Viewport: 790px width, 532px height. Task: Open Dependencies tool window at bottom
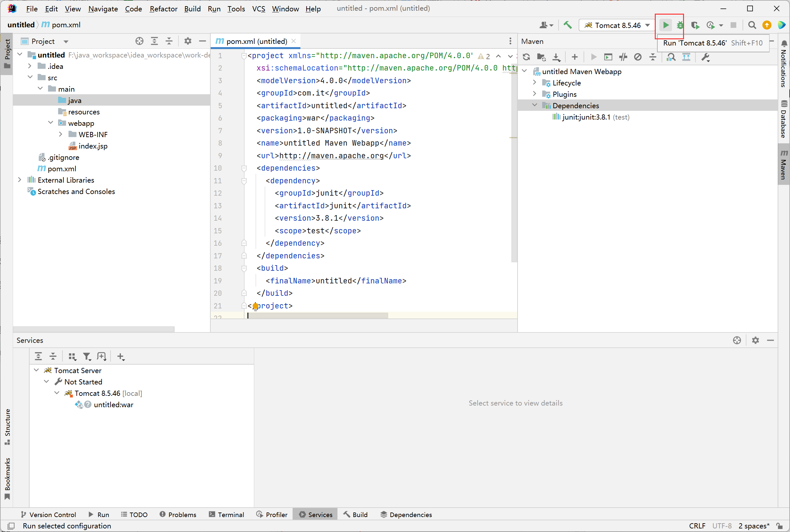[x=406, y=515]
